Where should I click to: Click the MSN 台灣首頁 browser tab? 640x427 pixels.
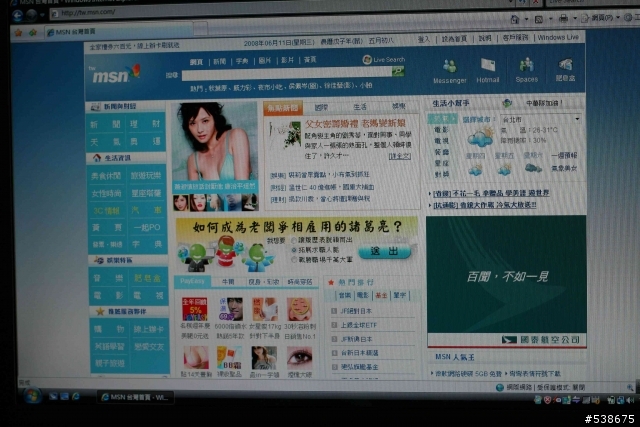click(118, 32)
